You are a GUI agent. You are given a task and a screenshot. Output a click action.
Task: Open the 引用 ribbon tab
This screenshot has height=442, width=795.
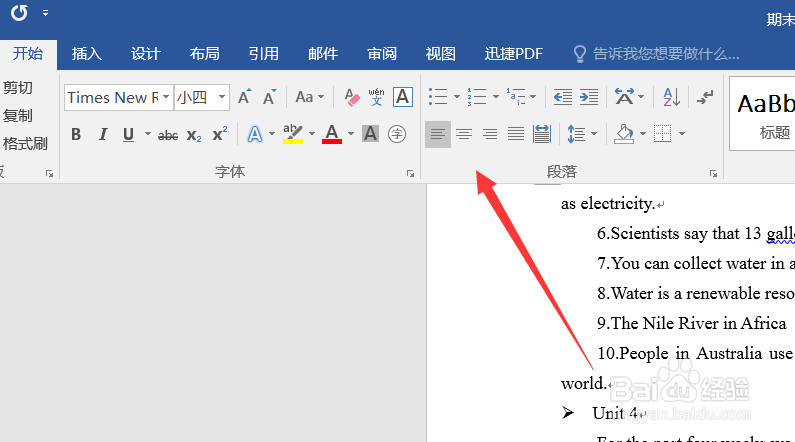click(x=264, y=54)
